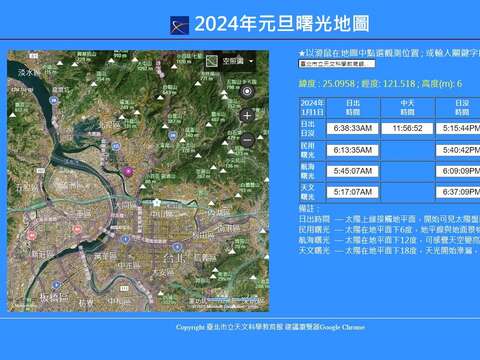Click the pink location pushpin on map
The height and width of the screenshot is (360, 480).
[x=128, y=171]
